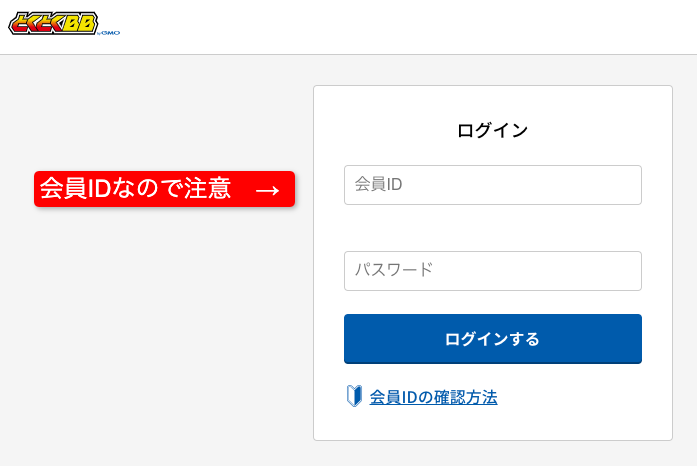Click 確認方法 in the underlined link
The image size is (697, 466).
[465, 397]
